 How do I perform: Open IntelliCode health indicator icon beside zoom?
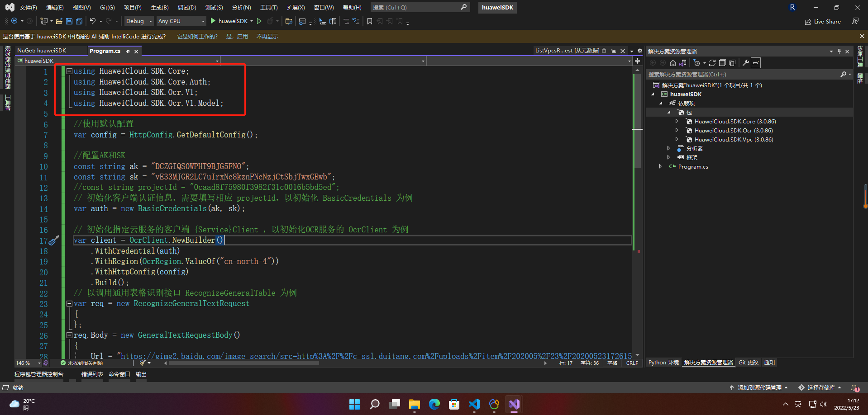pos(46,363)
